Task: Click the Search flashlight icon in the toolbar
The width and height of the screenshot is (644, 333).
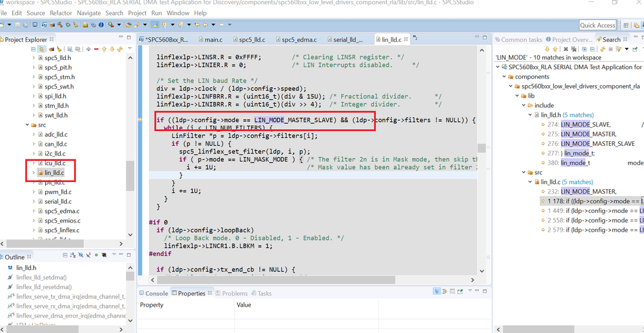Action: pyautogui.click(x=137, y=25)
